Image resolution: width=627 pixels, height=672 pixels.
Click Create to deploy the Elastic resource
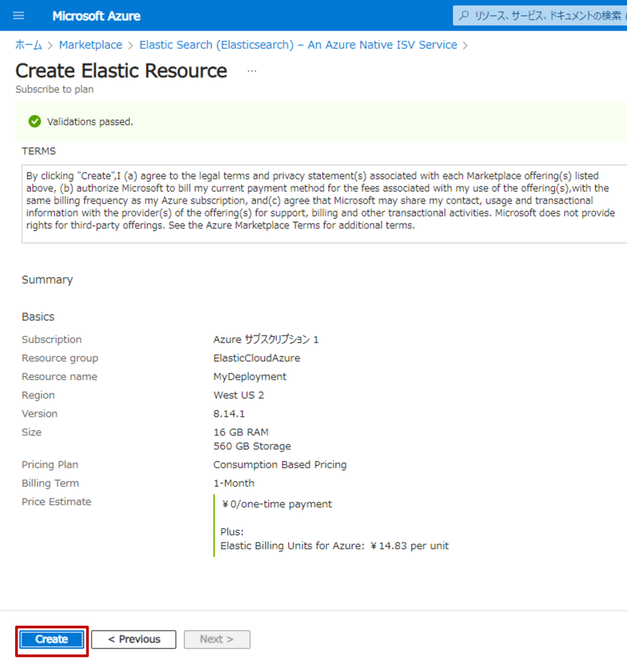pyautogui.click(x=52, y=639)
